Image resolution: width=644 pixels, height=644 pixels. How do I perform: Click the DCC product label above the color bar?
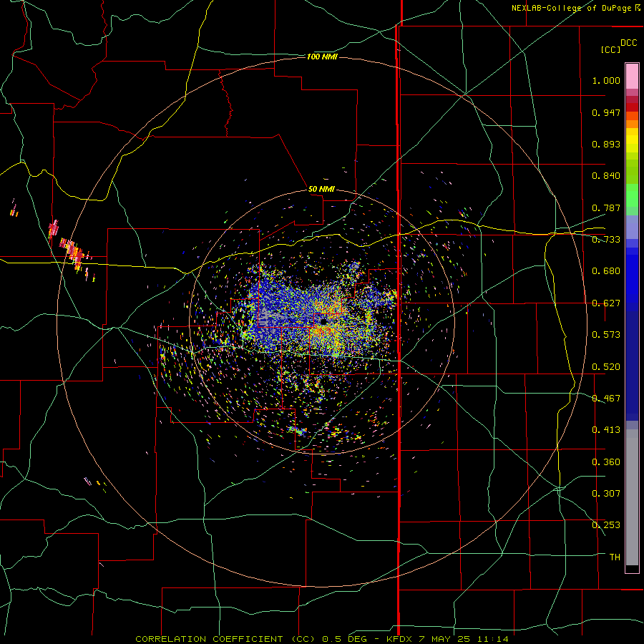628,43
